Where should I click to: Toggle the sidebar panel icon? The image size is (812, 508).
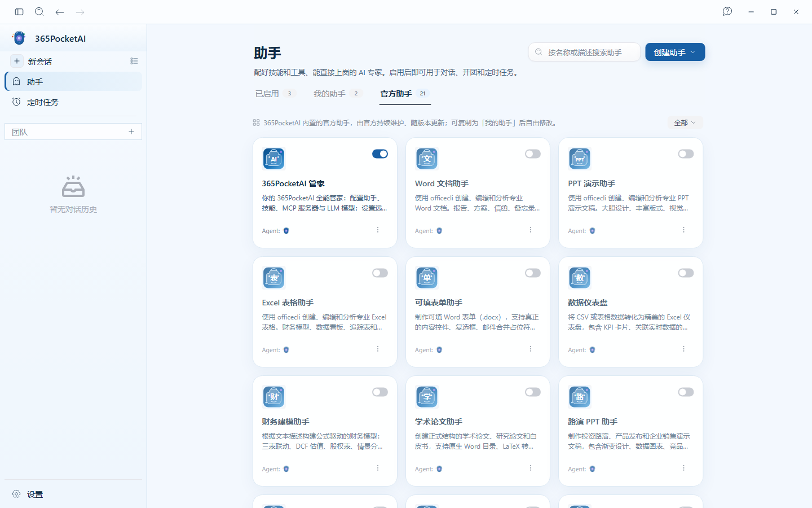(x=19, y=12)
